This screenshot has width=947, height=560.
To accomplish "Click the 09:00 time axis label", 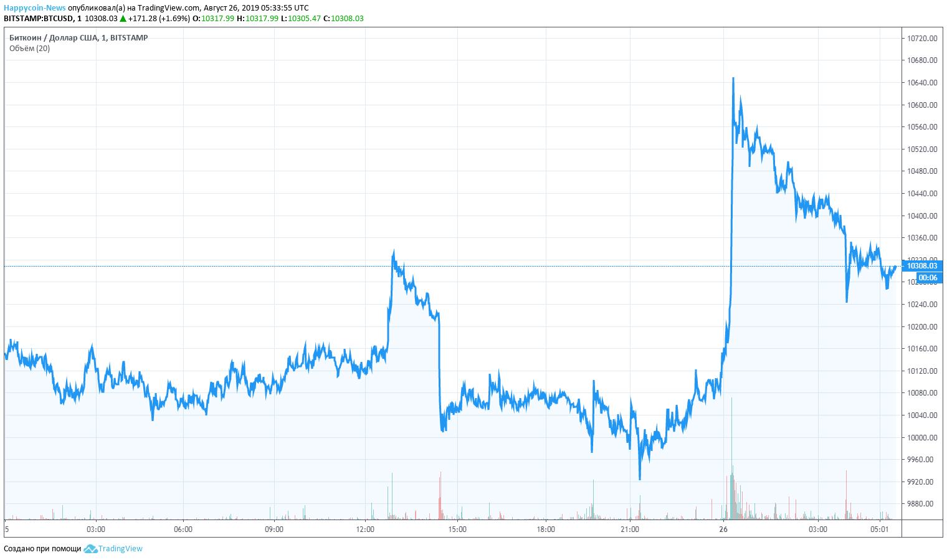I will (274, 529).
